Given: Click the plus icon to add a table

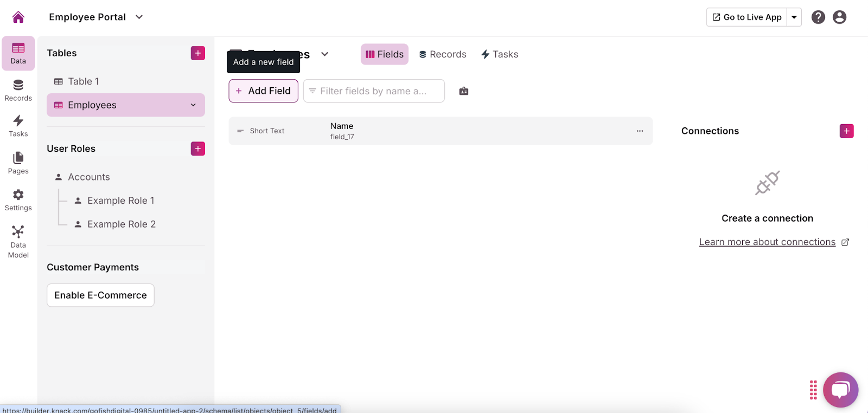Looking at the screenshot, I should click(x=197, y=53).
